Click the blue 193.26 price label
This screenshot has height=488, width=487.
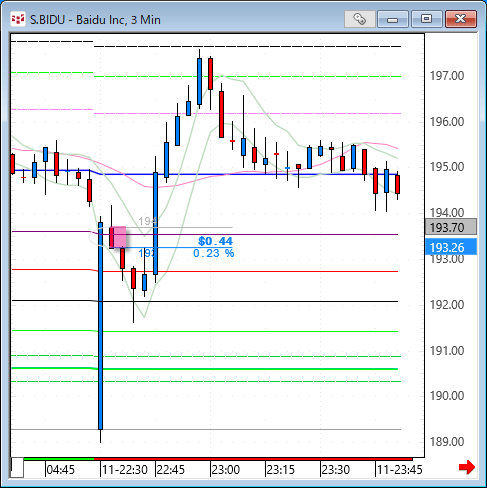pyautogui.click(x=451, y=247)
